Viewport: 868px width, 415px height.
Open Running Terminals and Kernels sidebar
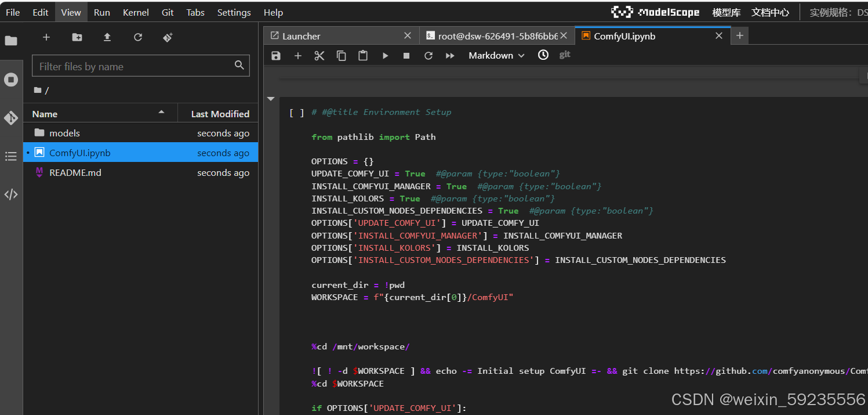(11, 80)
